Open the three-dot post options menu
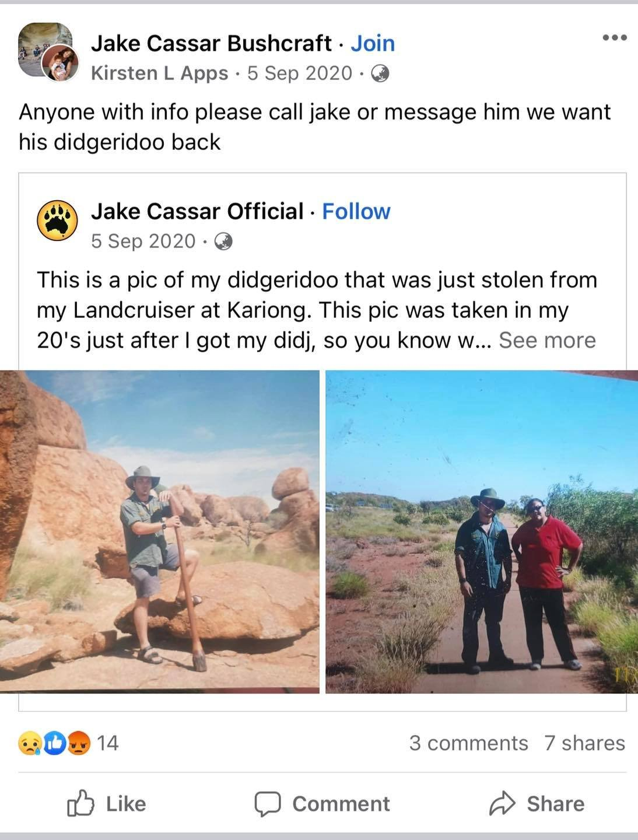The width and height of the screenshot is (638, 840). click(615, 38)
